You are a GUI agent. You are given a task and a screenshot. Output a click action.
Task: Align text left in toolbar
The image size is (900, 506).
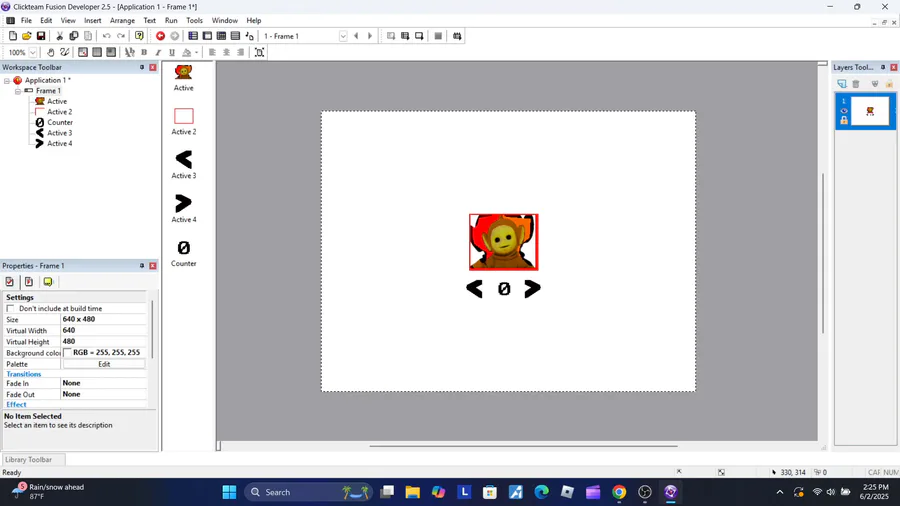coord(212,52)
